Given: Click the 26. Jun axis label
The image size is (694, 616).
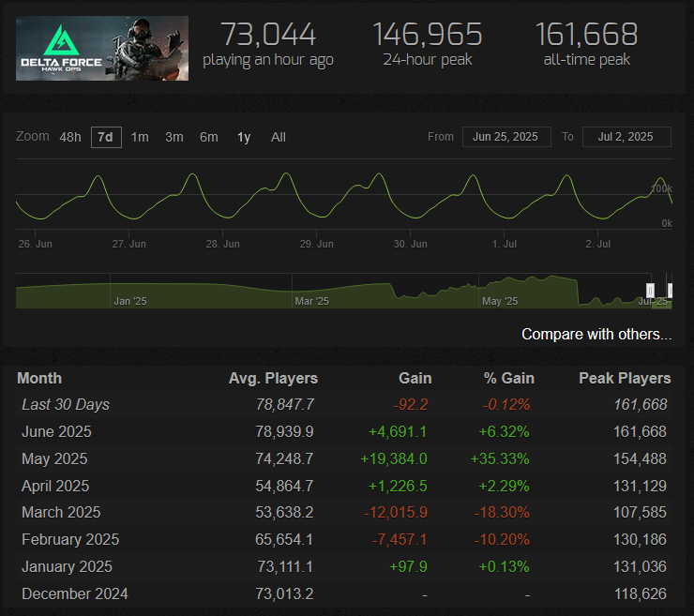Looking at the screenshot, I should (x=36, y=244).
